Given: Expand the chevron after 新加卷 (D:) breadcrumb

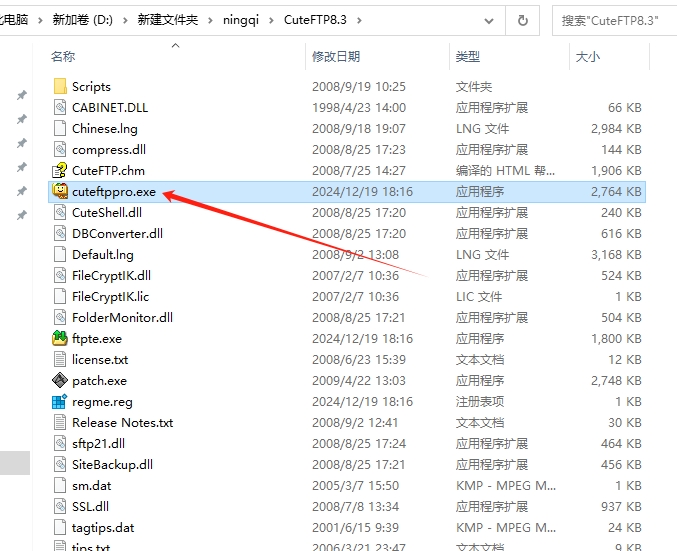Looking at the screenshot, I should click(x=125, y=20).
